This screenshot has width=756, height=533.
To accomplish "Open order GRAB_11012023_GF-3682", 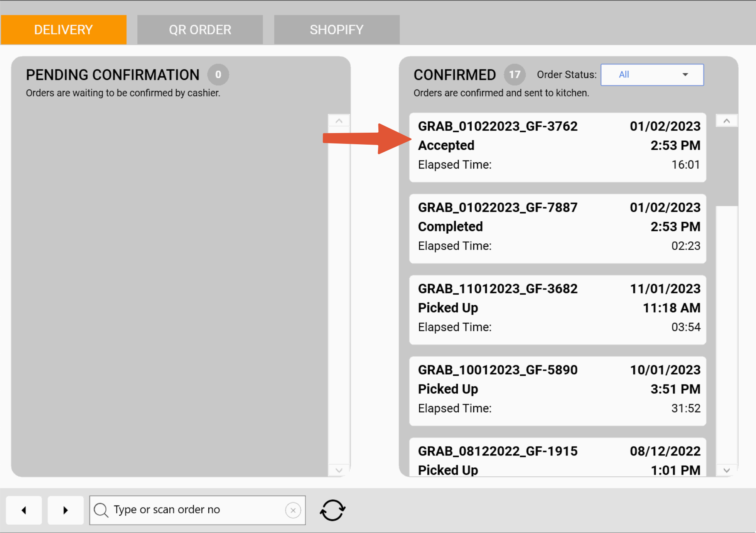I will coord(558,310).
